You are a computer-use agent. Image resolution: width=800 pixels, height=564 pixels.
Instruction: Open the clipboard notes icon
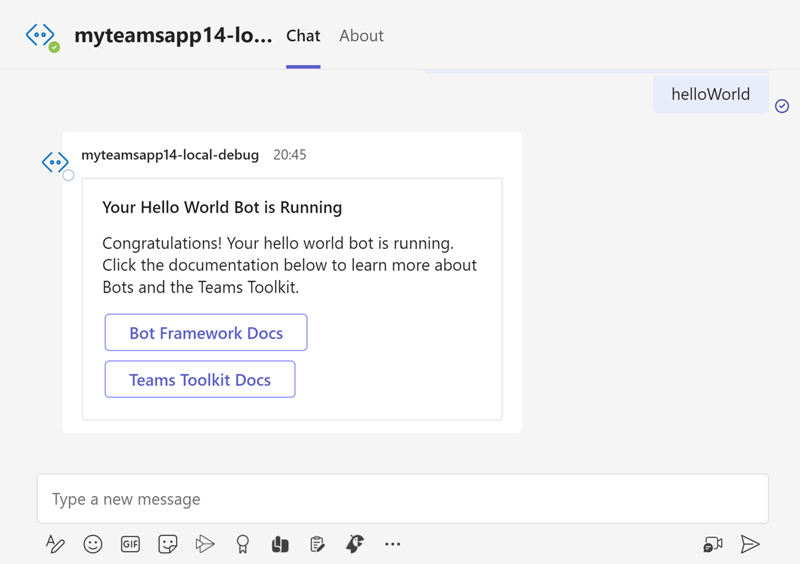tap(317, 545)
